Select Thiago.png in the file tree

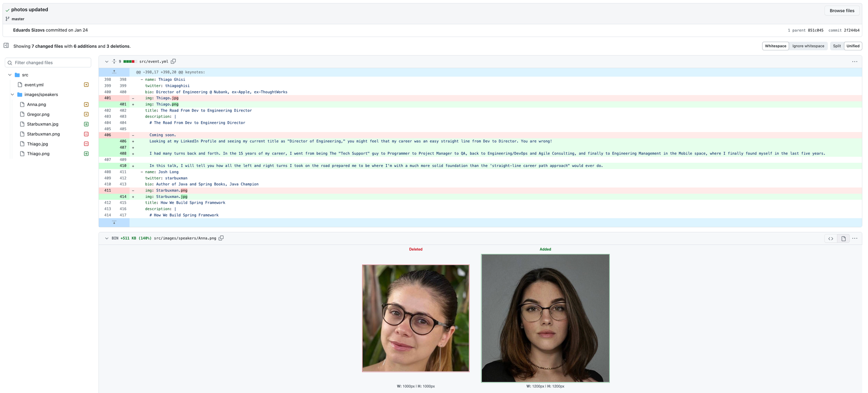coord(38,154)
